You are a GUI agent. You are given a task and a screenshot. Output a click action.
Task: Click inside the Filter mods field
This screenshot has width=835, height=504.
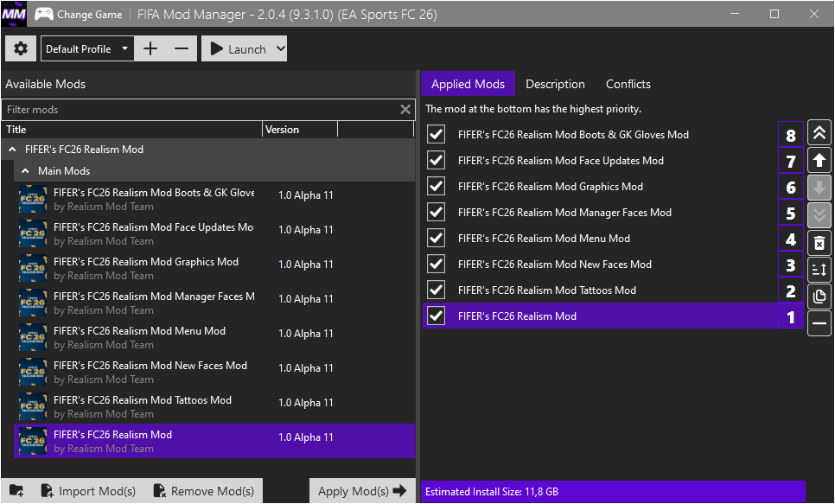pos(199,110)
